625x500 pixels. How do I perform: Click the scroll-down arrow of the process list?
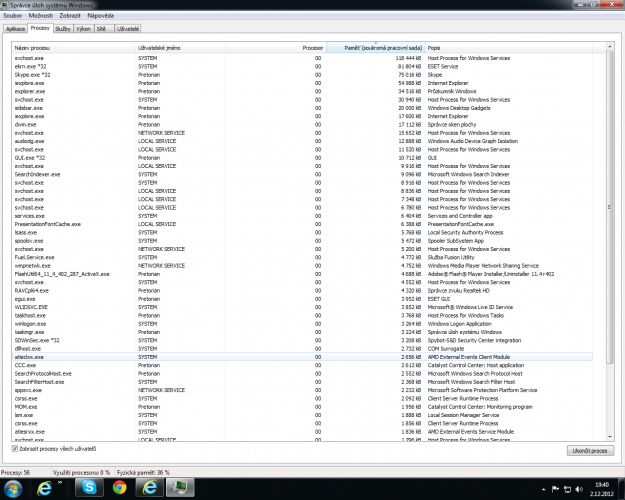pos(609,437)
